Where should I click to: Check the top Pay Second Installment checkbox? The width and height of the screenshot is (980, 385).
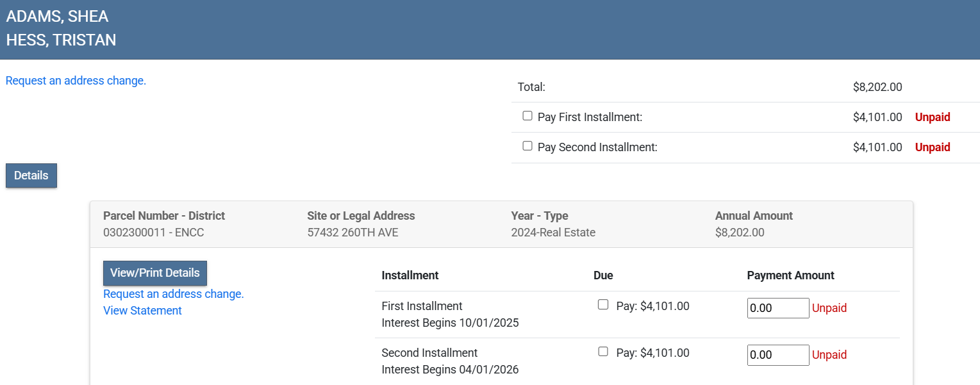[527, 146]
